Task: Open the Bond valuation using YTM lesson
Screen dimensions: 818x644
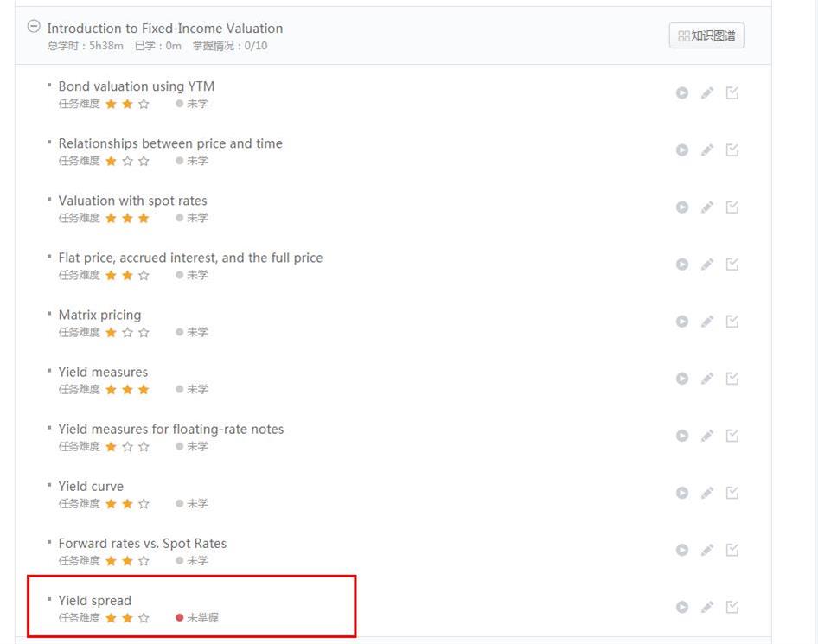Action: tap(137, 86)
